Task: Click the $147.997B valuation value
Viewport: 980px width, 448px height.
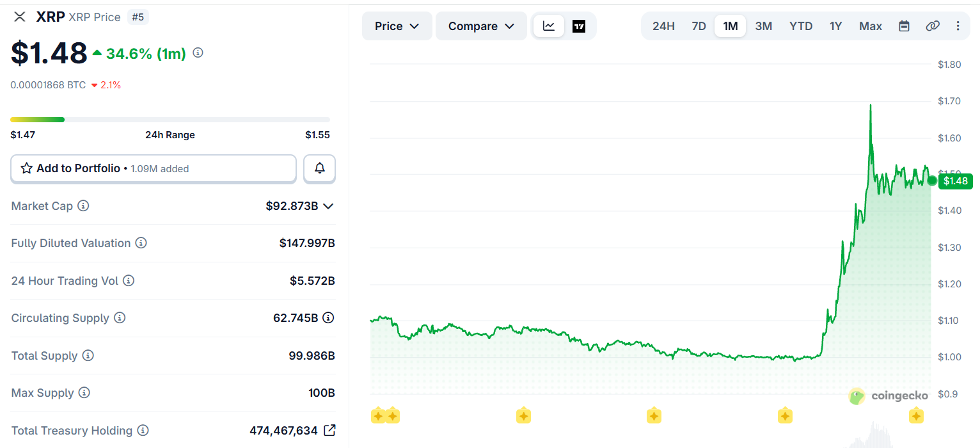Action: [x=307, y=243]
